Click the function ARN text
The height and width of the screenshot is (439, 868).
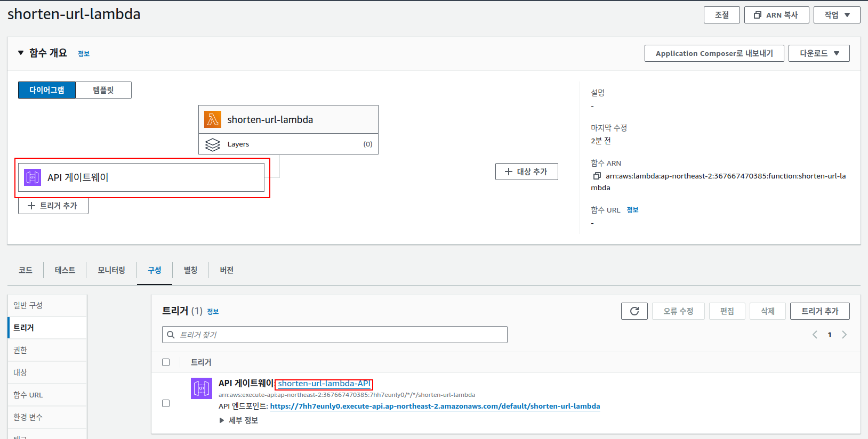(718, 182)
